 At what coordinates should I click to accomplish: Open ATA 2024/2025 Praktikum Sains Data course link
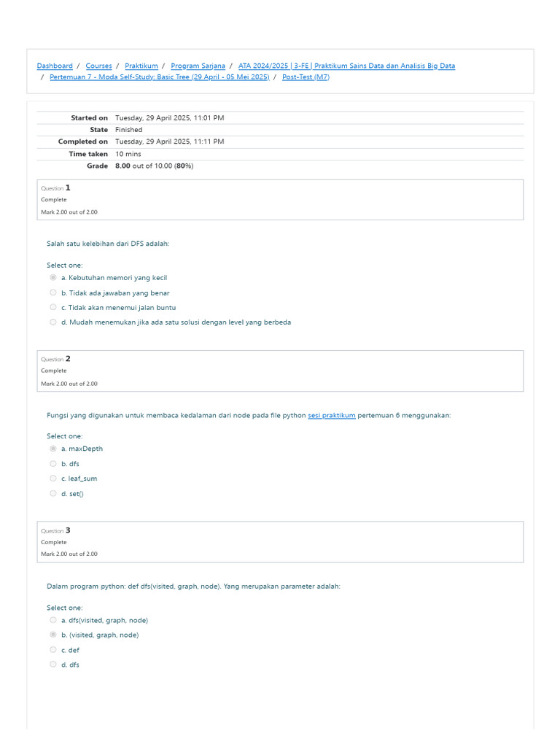(346, 66)
